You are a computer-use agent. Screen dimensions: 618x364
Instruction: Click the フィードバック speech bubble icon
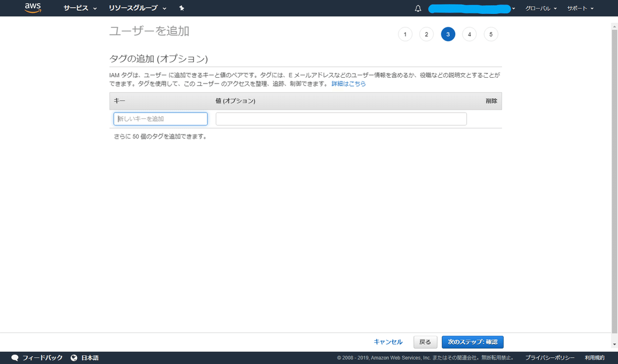click(14, 357)
